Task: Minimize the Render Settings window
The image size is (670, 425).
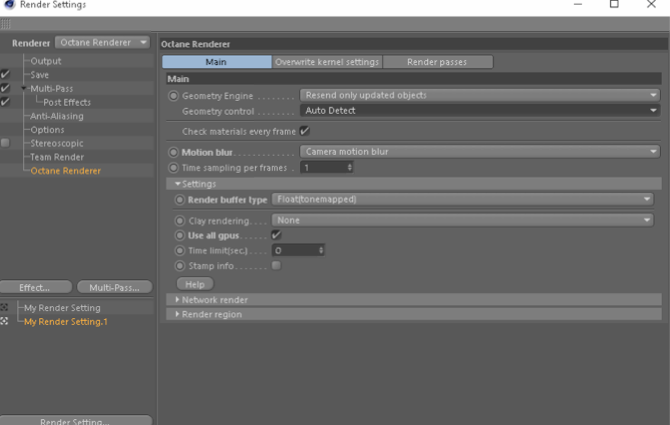Action: pyautogui.click(x=578, y=4)
